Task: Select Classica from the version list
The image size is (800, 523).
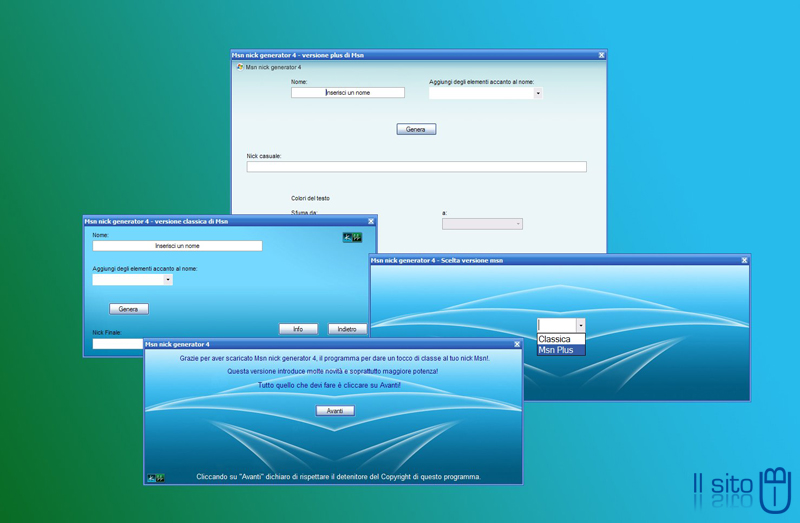Action: coord(561,339)
